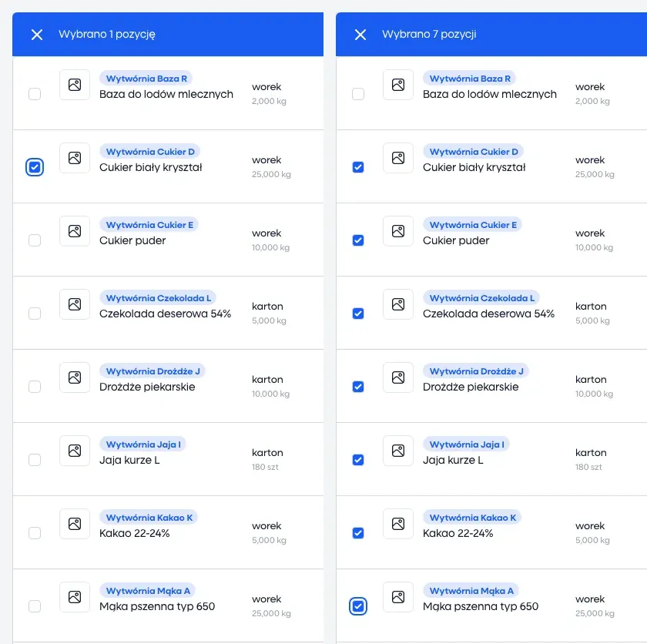This screenshot has width=647, height=644.
Task: Click 'Wytwórnia Czekolada L' tag in right panel
Action: 481,298
